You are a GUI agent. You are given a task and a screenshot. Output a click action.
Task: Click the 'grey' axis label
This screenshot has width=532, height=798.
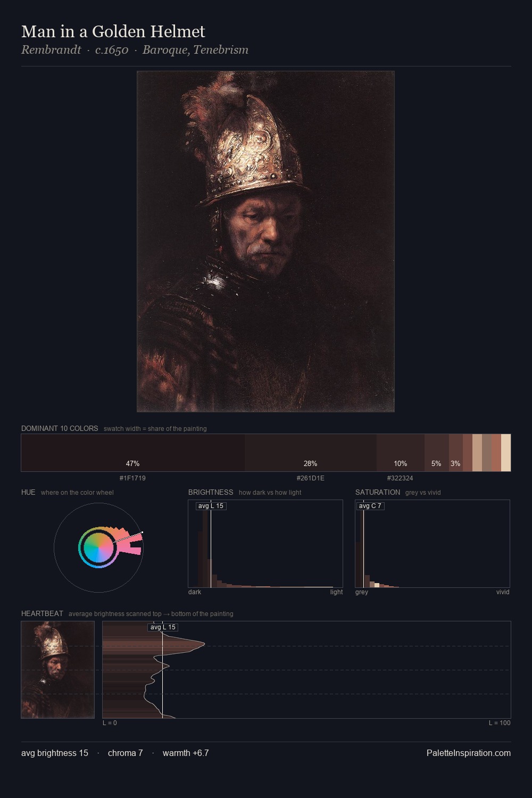362,592
